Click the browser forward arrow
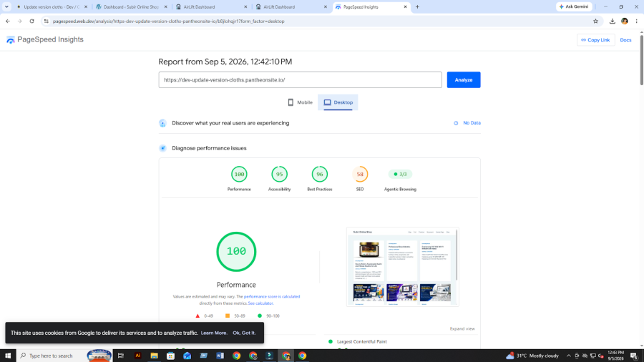Image resolution: width=644 pixels, height=362 pixels. click(x=19, y=21)
